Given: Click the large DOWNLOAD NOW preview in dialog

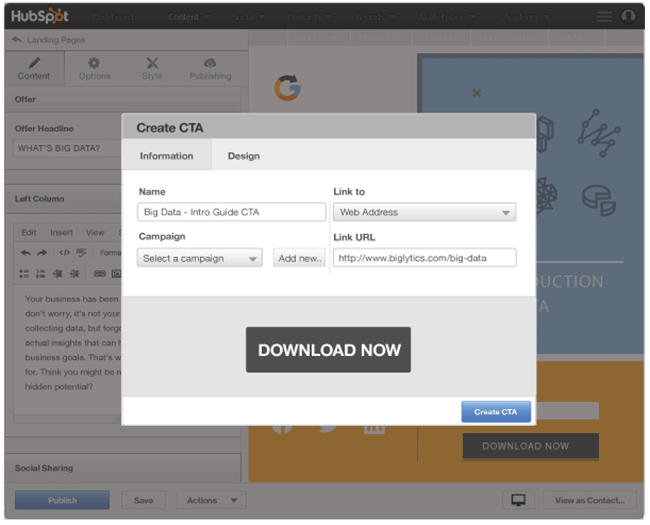Looking at the screenshot, I should (x=328, y=350).
